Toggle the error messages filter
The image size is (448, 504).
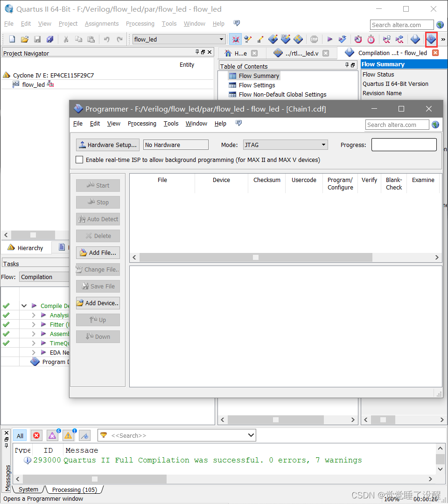tap(36, 435)
